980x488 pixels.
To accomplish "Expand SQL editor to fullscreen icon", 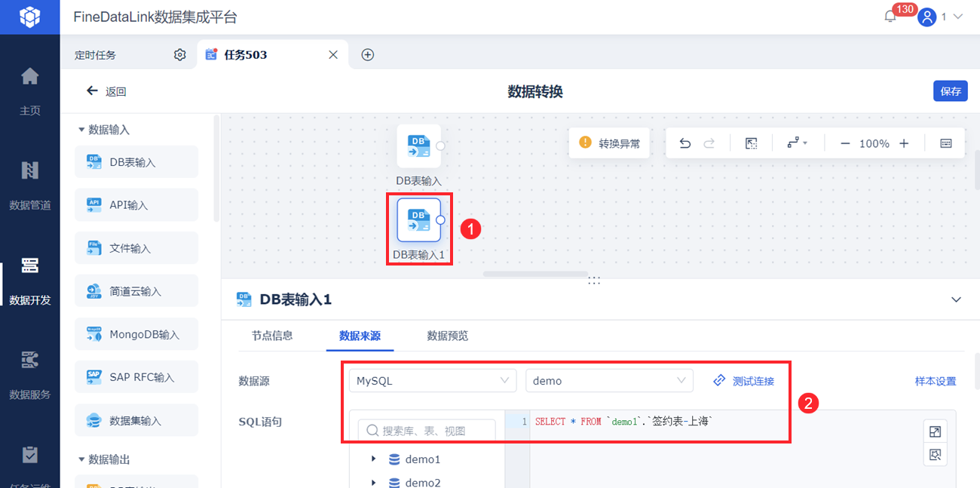I will pyautogui.click(x=935, y=432).
